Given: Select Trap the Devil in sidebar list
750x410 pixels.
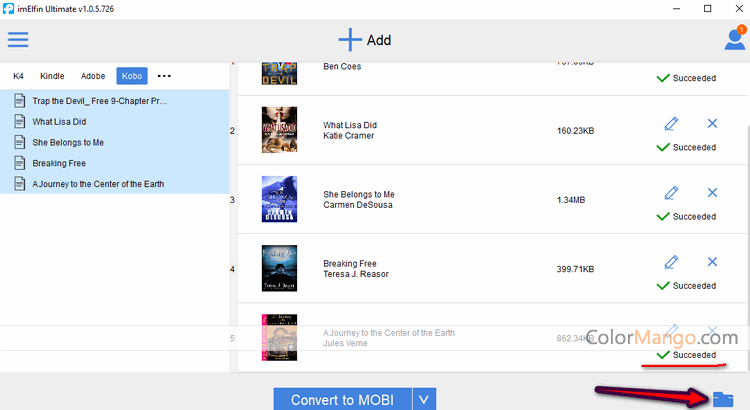Looking at the screenshot, I should pos(99,101).
